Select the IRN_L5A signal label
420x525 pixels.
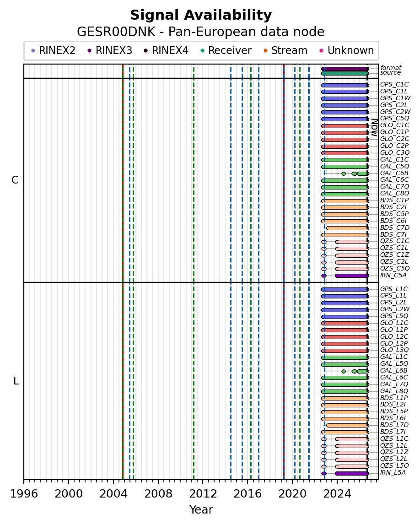(x=393, y=472)
